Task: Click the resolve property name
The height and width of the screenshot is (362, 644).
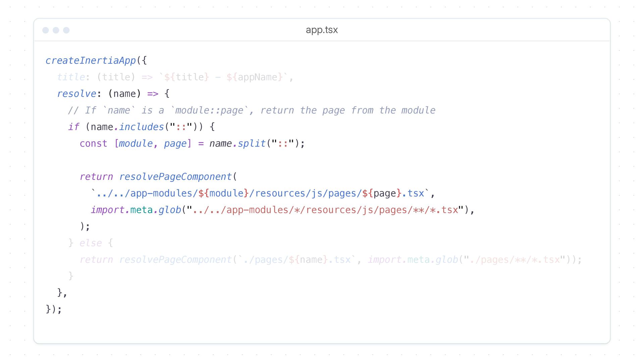Action: [x=76, y=94]
